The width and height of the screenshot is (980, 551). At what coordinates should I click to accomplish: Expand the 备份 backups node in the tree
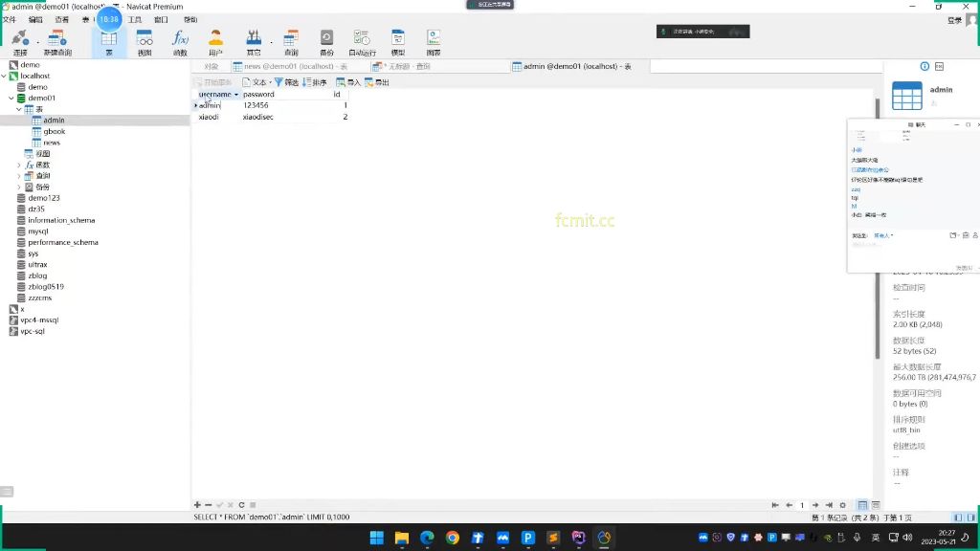click(19, 187)
